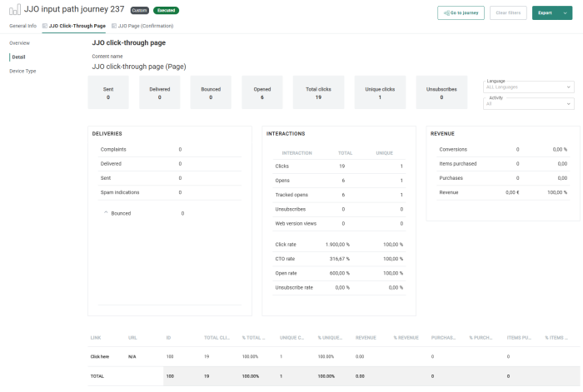
Task: Open the Activity filter dropdown
Action: (529, 103)
